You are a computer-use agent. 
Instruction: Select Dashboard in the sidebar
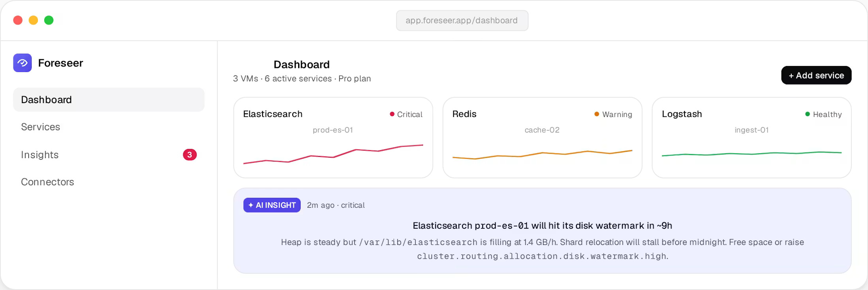[109, 100]
